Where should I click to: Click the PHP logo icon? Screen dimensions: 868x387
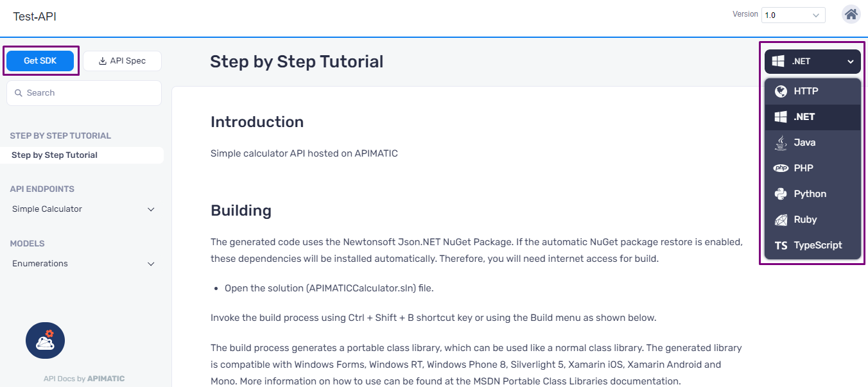coord(781,168)
